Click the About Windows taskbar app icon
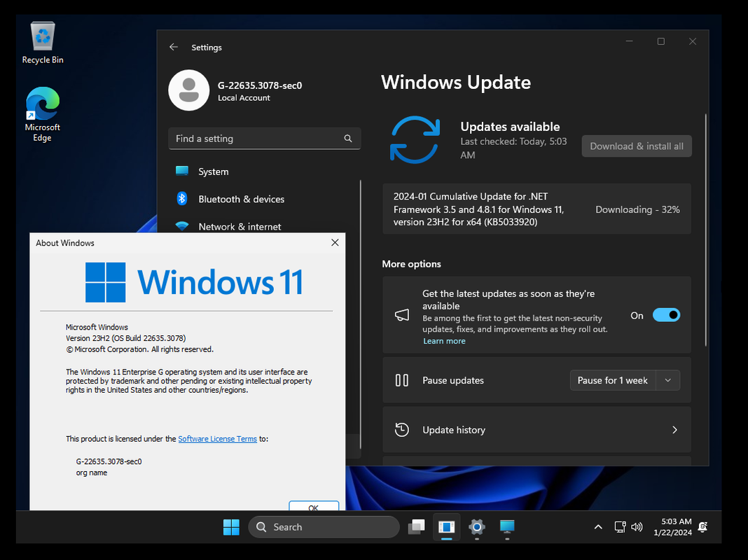The width and height of the screenshot is (748, 560). (x=447, y=527)
